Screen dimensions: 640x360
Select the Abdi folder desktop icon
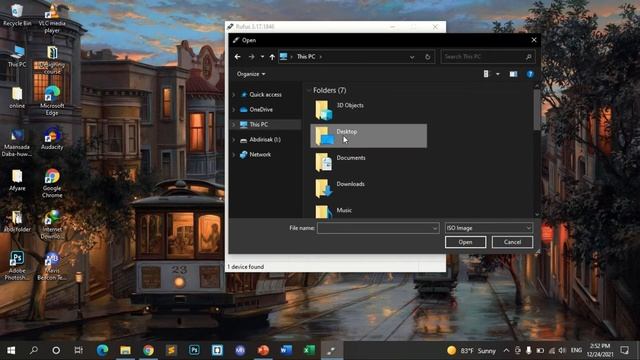[x=17, y=222]
